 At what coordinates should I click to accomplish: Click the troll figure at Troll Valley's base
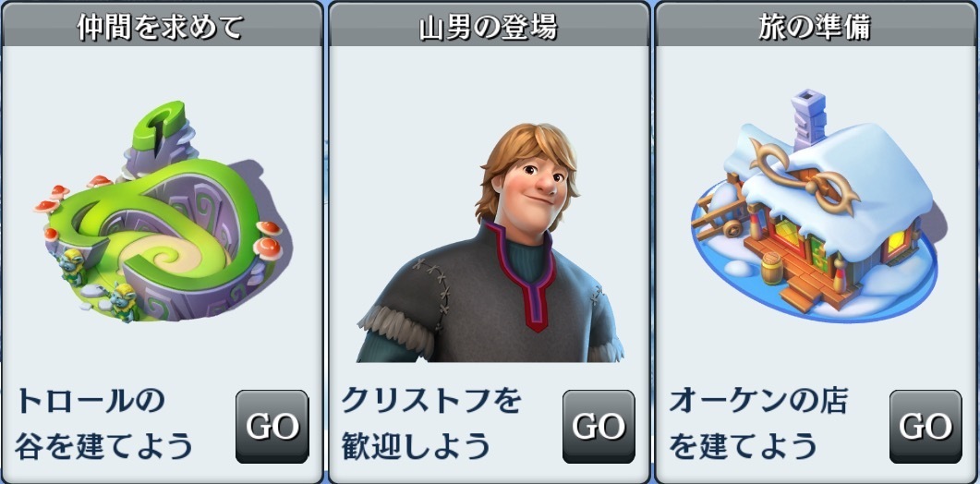(x=123, y=302)
